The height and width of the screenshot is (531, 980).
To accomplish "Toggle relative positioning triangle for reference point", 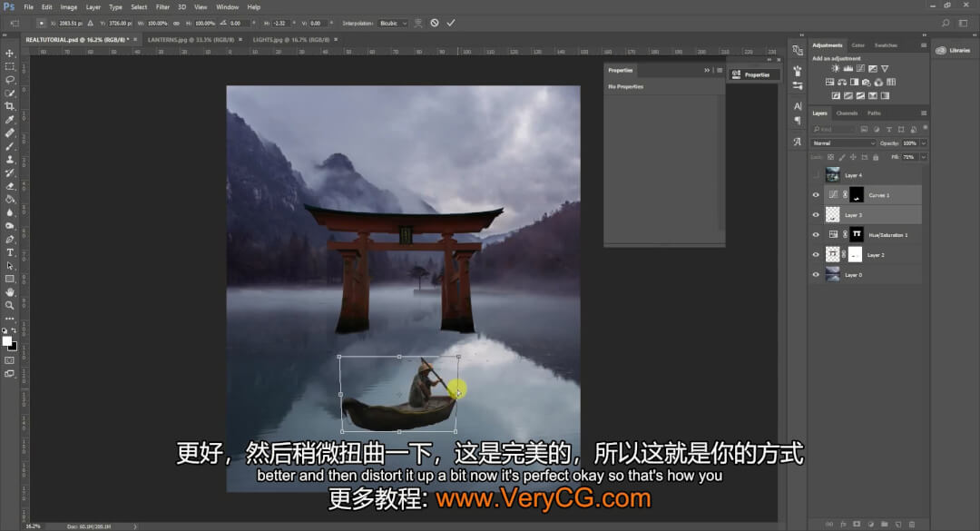I will 91,23.
